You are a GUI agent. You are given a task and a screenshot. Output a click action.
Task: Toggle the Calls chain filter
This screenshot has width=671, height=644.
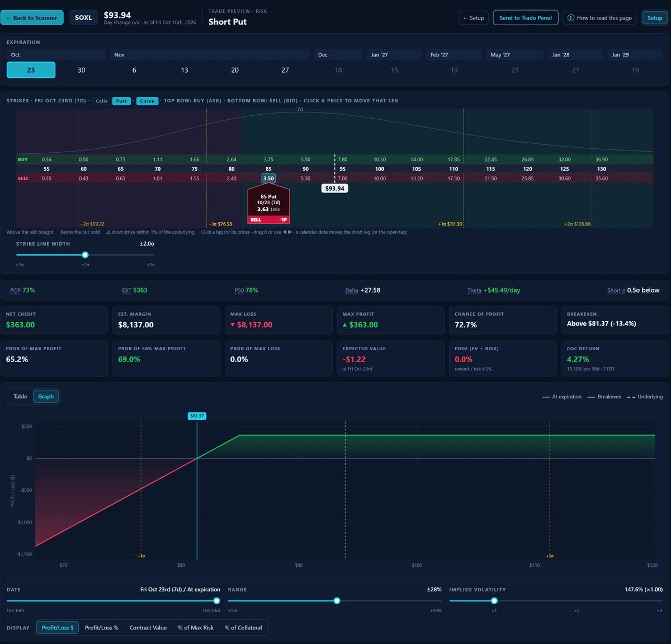[x=101, y=101]
